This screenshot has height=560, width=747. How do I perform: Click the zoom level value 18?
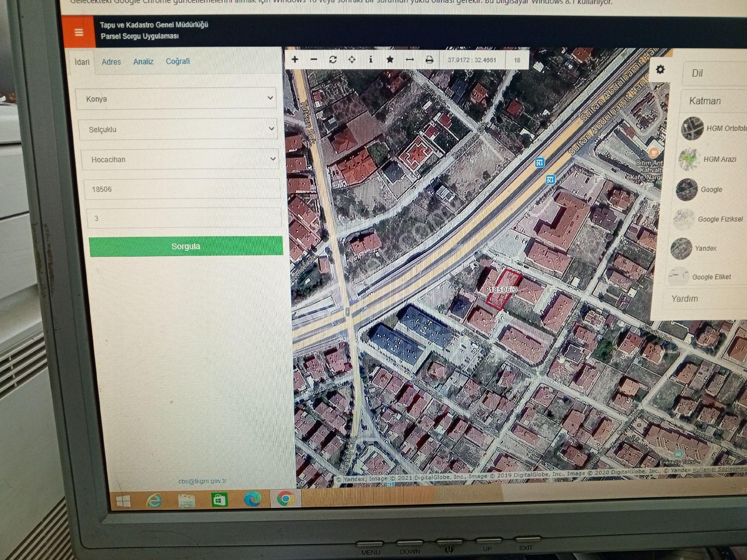tap(517, 60)
